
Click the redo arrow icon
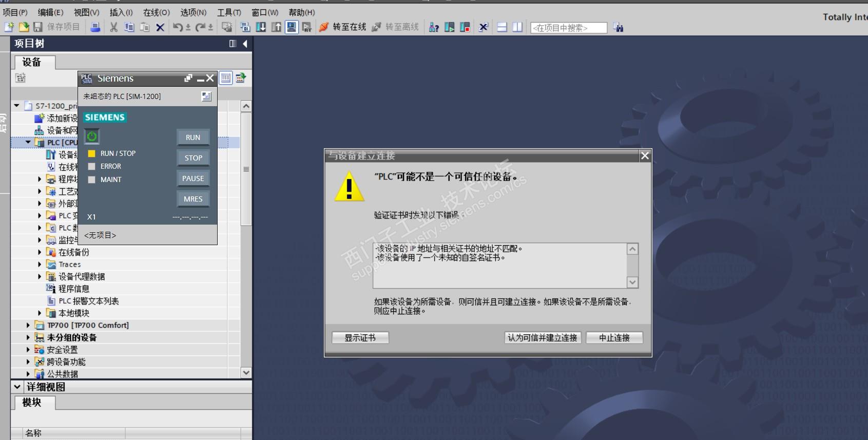click(200, 27)
